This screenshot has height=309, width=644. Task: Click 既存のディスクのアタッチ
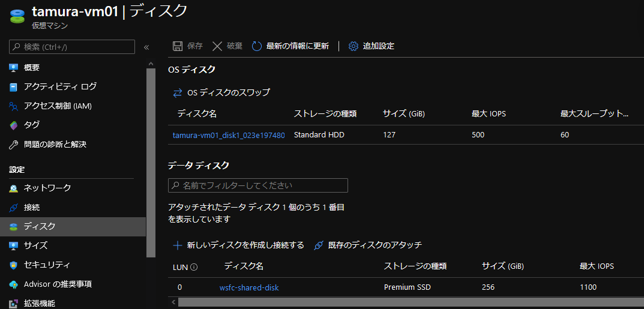coord(375,245)
